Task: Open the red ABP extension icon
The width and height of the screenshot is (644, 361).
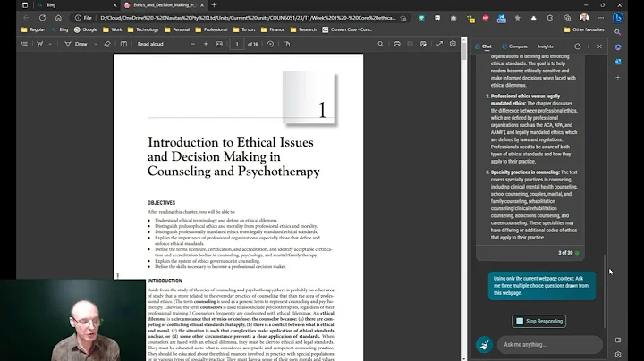Action: coord(486,18)
